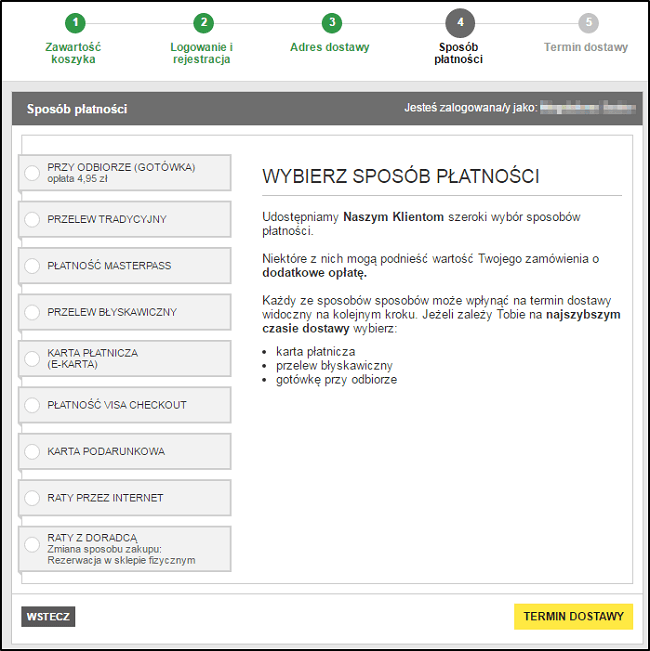Select Płatność Masterpass radio option
This screenshot has width=650, height=651.
pyautogui.click(x=32, y=266)
